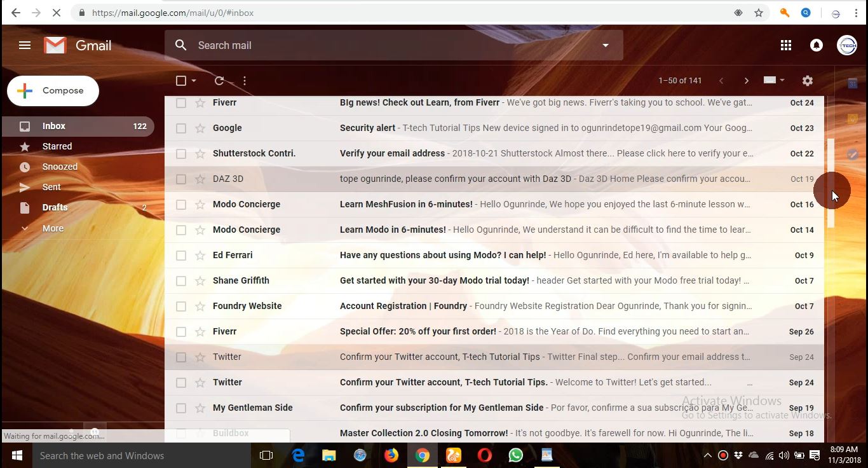Open the Drafts folder

[x=55, y=207]
